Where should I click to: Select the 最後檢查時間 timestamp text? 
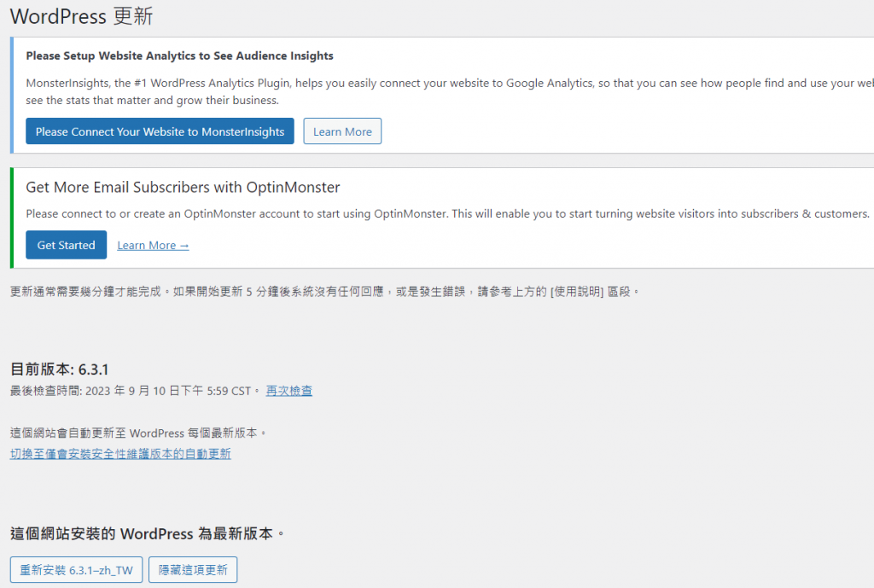point(136,391)
